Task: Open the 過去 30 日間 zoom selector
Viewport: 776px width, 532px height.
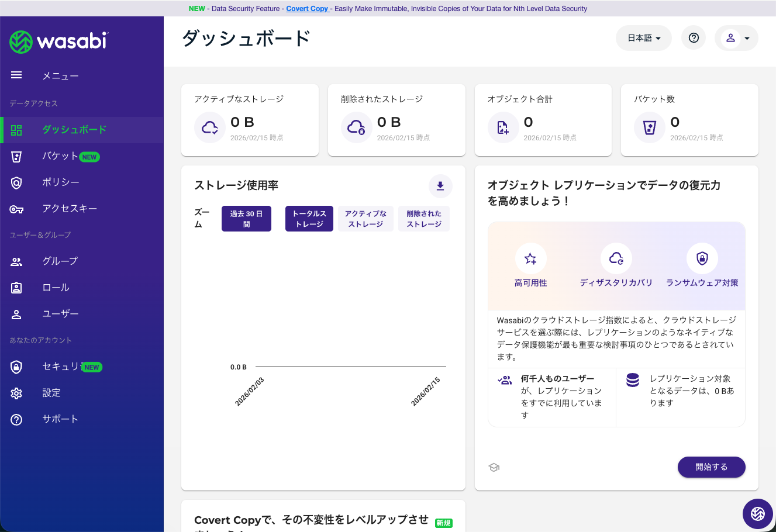Action: tap(246, 219)
